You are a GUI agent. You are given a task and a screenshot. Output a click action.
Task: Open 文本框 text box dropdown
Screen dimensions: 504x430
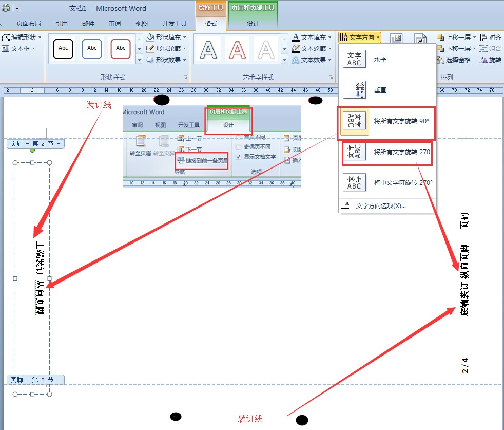[18, 49]
